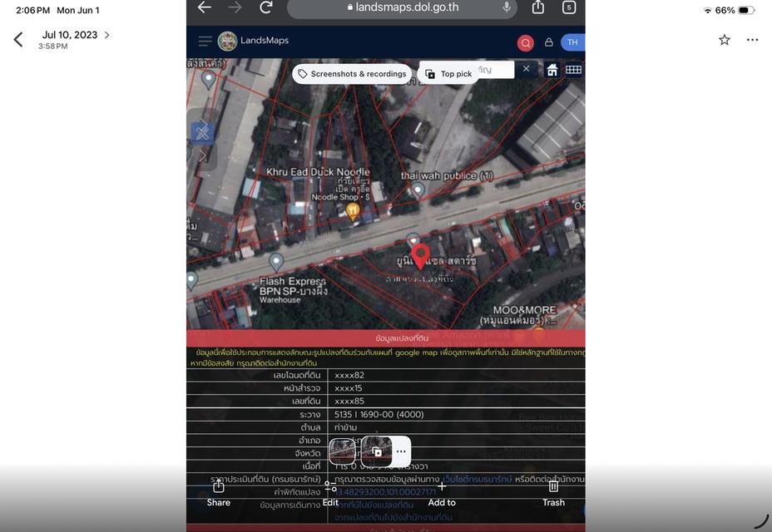Image resolution: width=772 pixels, height=532 pixels.
Task: Select the 5135 I 1690-00 (4000) value
Action: click(379, 415)
